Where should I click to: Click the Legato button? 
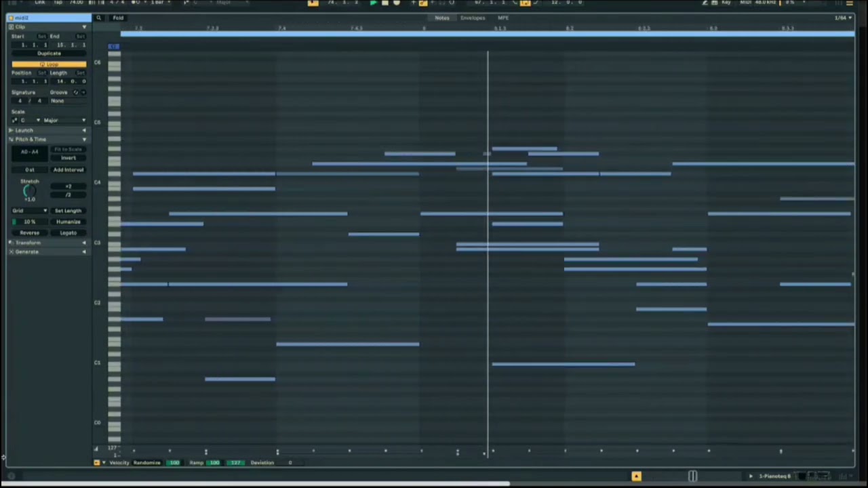click(x=68, y=232)
